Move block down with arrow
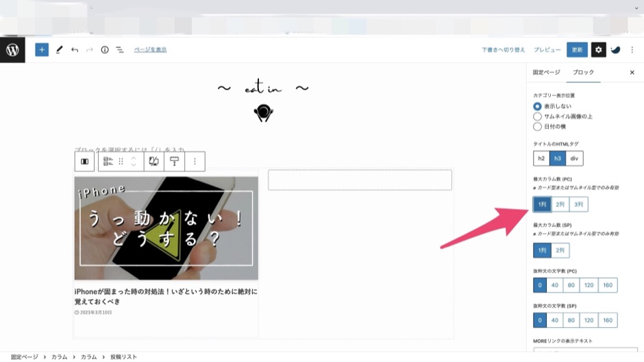This screenshot has height=362, width=644. [134, 165]
